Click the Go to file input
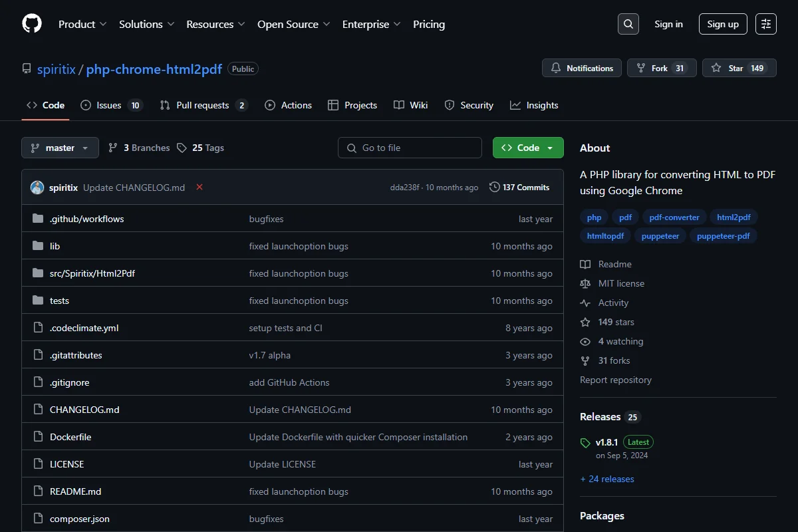 point(410,148)
